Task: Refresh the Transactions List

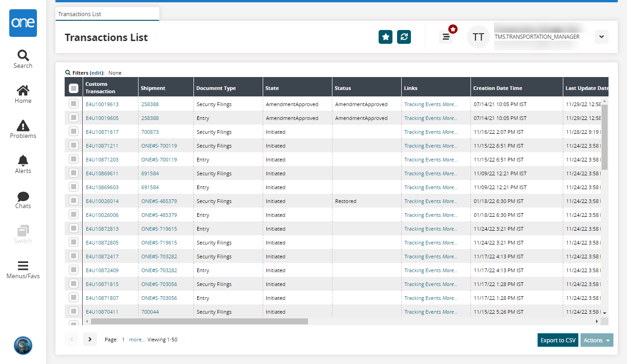Action: (x=404, y=37)
